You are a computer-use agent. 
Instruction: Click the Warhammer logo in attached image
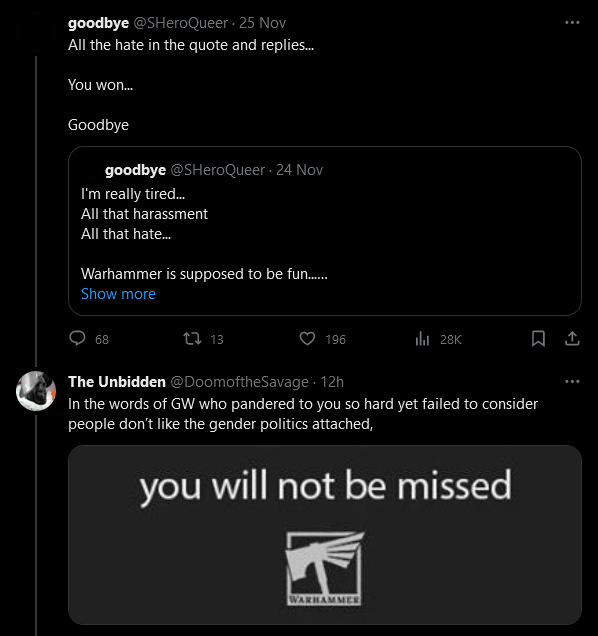[324, 569]
